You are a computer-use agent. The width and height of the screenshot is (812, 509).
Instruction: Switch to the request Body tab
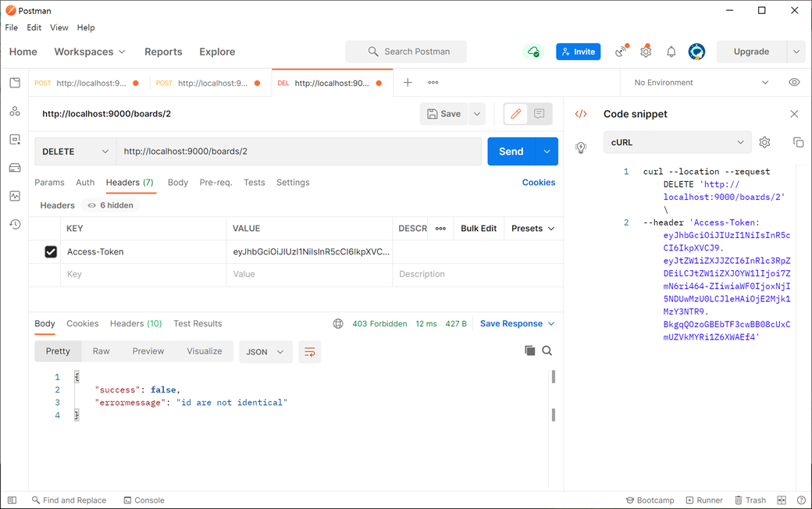tap(178, 182)
